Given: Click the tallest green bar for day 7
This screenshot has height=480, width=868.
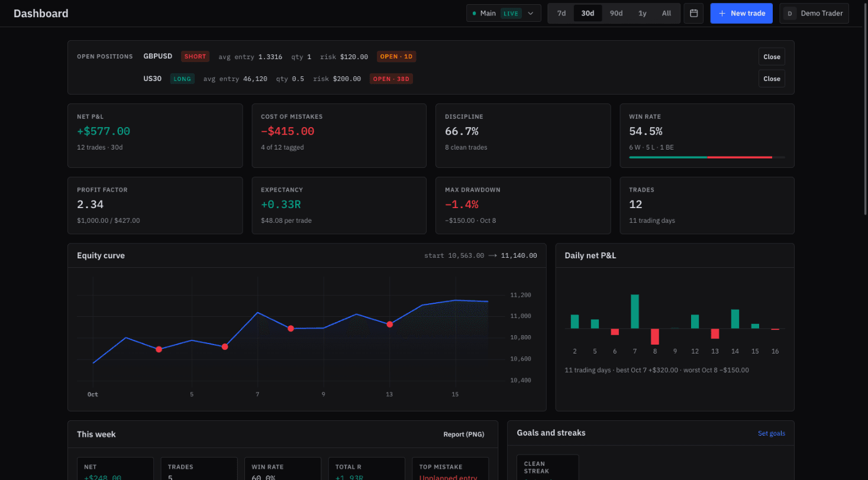Looking at the screenshot, I should 635,312.
